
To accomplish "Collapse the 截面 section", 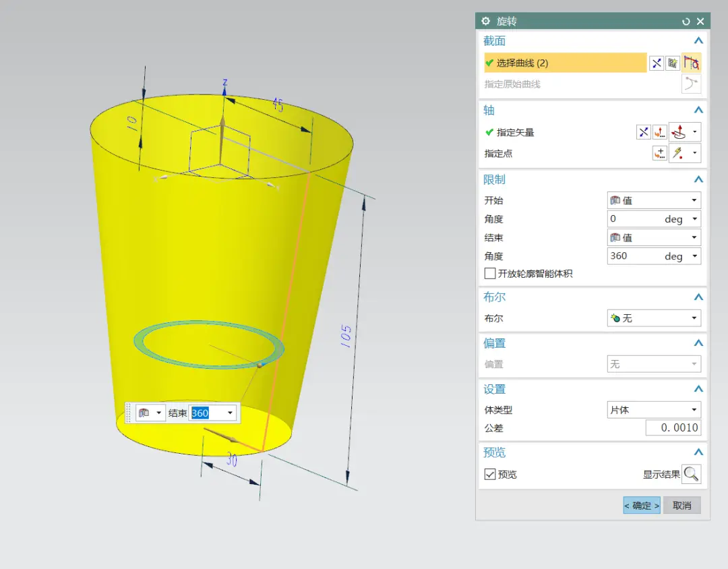I will pyautogui.click(x=698, y=41).
